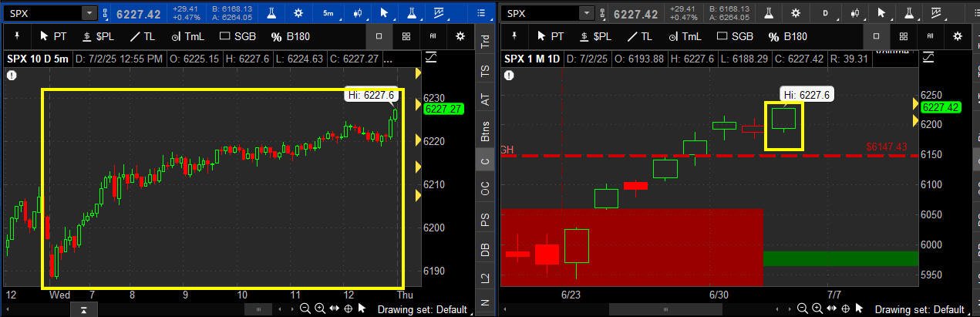Pin the left drawing toolbar
Image resolution: width=980 pixels, height=317 pixels.
16,36
